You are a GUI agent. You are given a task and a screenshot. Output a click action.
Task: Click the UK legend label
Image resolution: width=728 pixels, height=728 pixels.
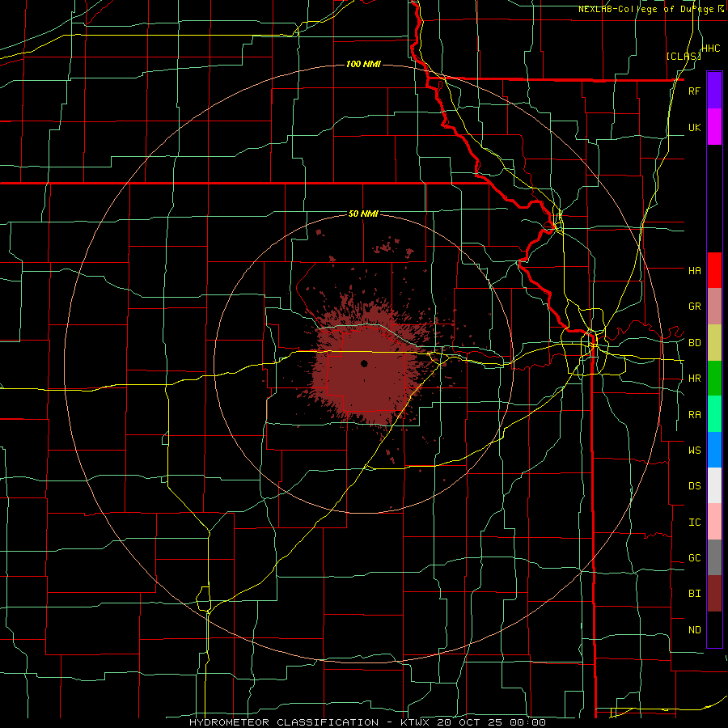pos(694,127)
